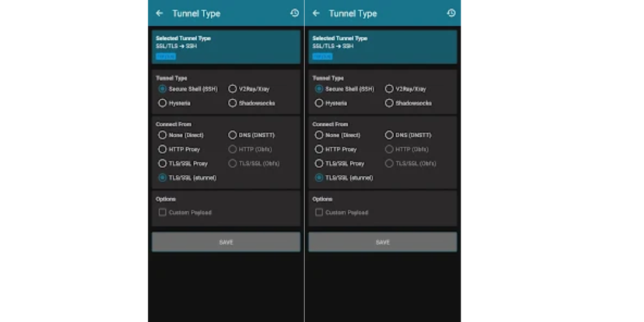Pick Shadowsocks tunnel type in the right screen
This screenshot has height=322, width=644.
pos(389,103)
